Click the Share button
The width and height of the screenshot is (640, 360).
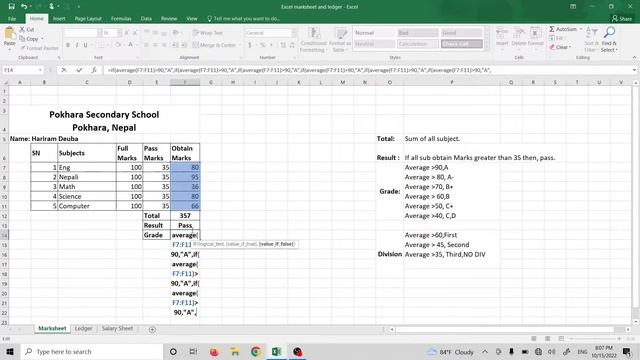622,19
